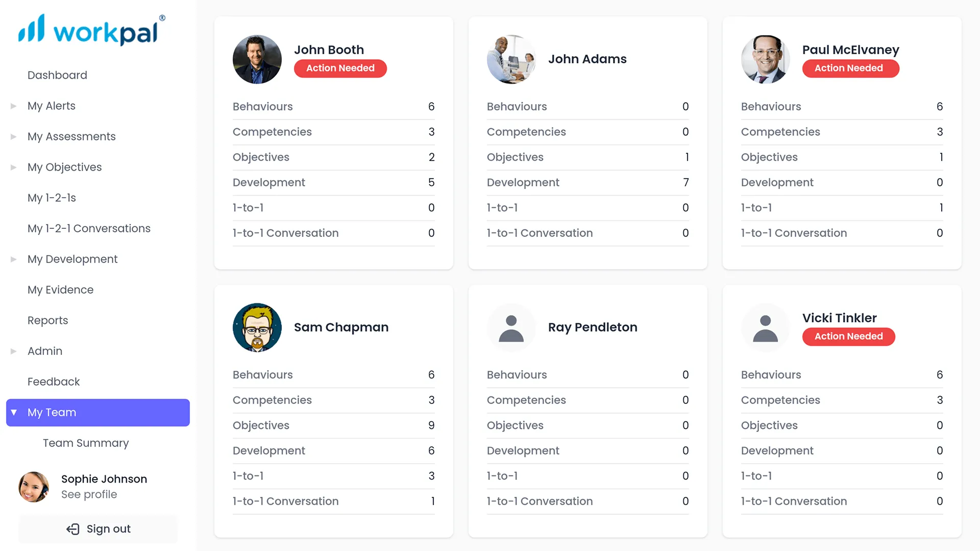
Task: Expand the My Assessments menu arrow
Action: point(14,137)
